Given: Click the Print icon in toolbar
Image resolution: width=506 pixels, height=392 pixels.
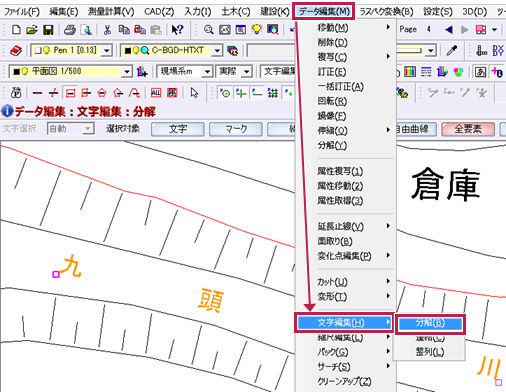Looking at the screenshot, I should pos(70,30).
